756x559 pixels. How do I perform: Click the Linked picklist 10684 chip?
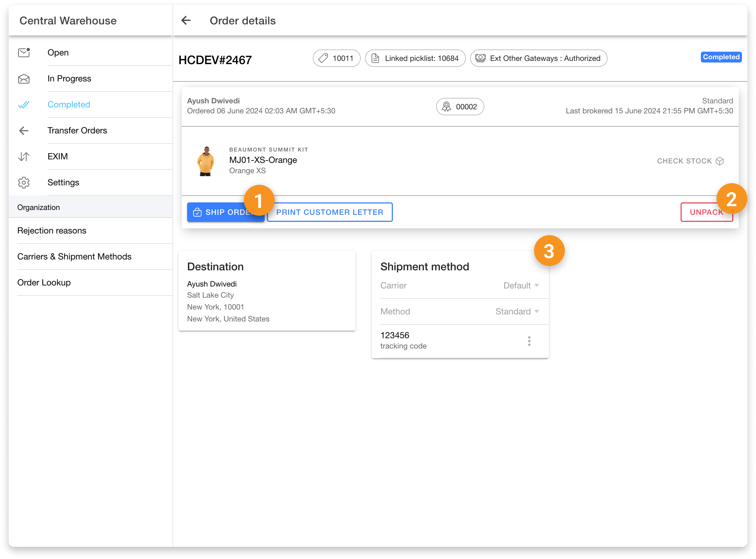[415, 58]
